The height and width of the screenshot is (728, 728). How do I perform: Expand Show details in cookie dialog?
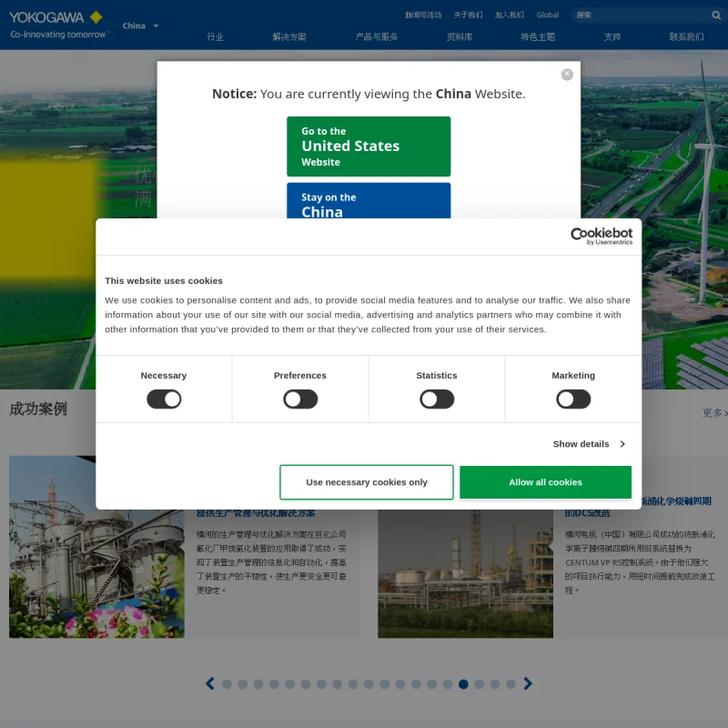(589, 444)
